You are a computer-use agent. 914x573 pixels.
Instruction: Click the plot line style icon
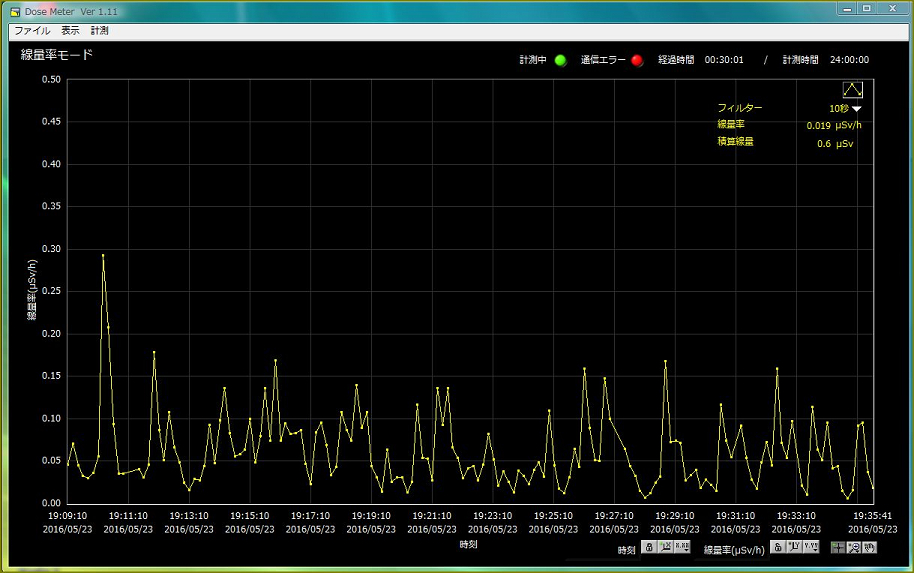coord(852,90)
